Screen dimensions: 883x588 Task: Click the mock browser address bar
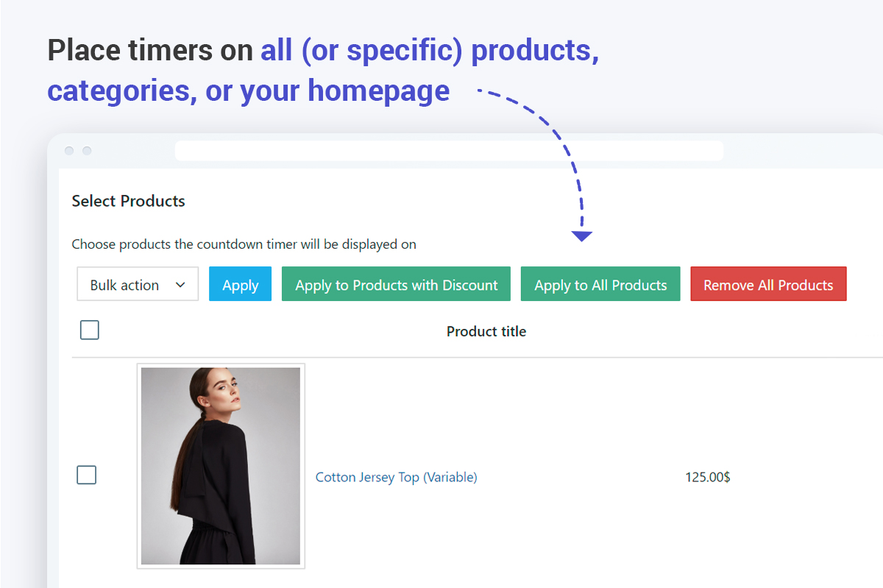[449, 151]
